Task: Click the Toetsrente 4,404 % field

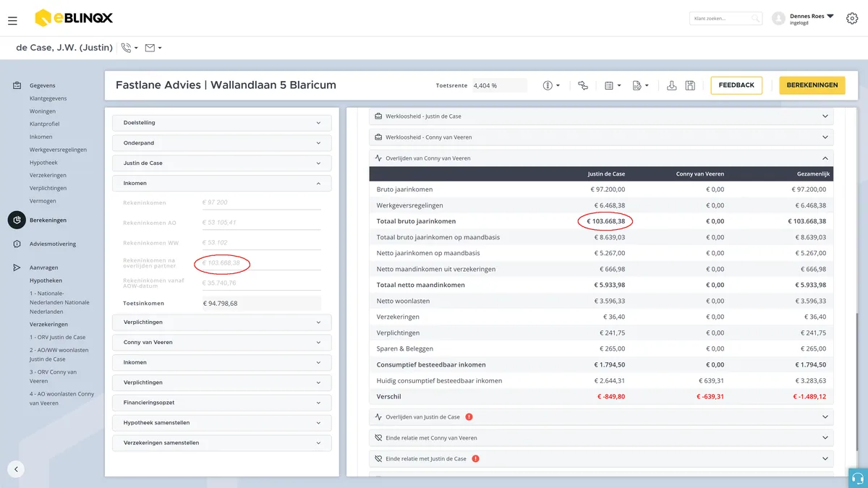Action: (500, 85)
